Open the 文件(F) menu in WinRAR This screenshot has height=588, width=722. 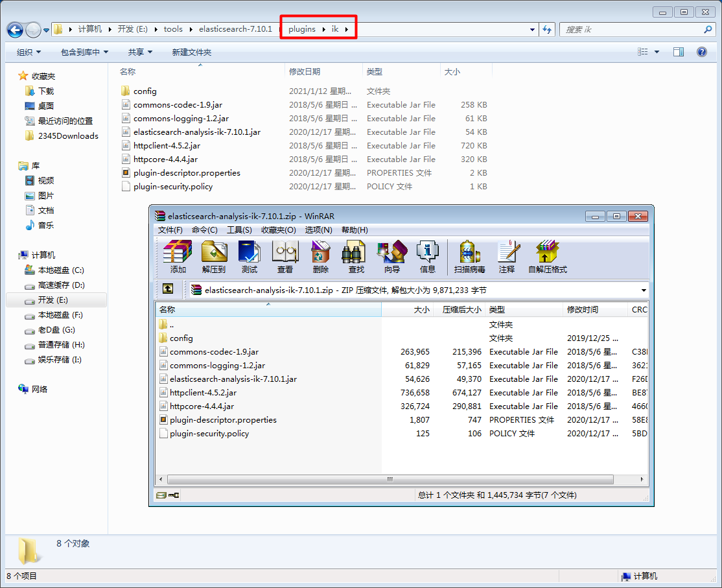170,229
